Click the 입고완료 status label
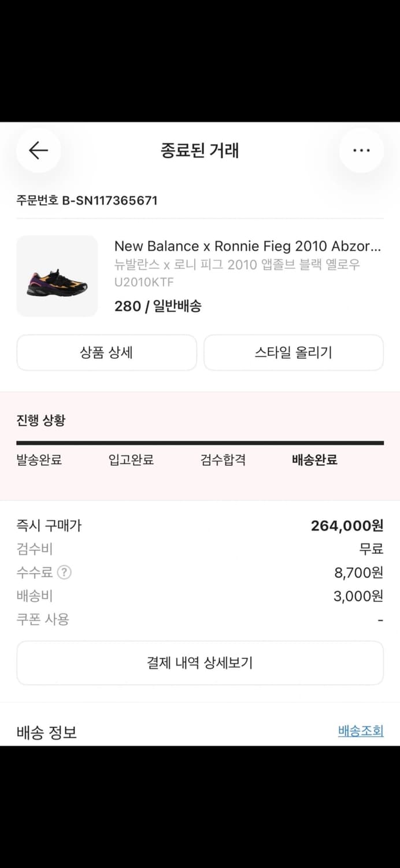400x868 pixels. [130, 460]
